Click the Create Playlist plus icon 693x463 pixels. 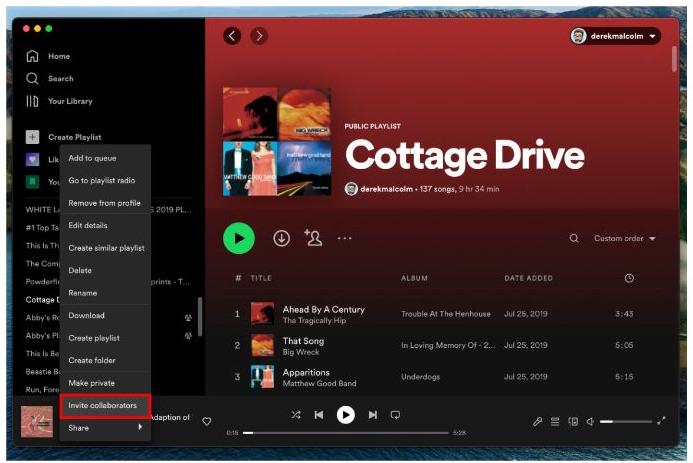coord(32,137)
